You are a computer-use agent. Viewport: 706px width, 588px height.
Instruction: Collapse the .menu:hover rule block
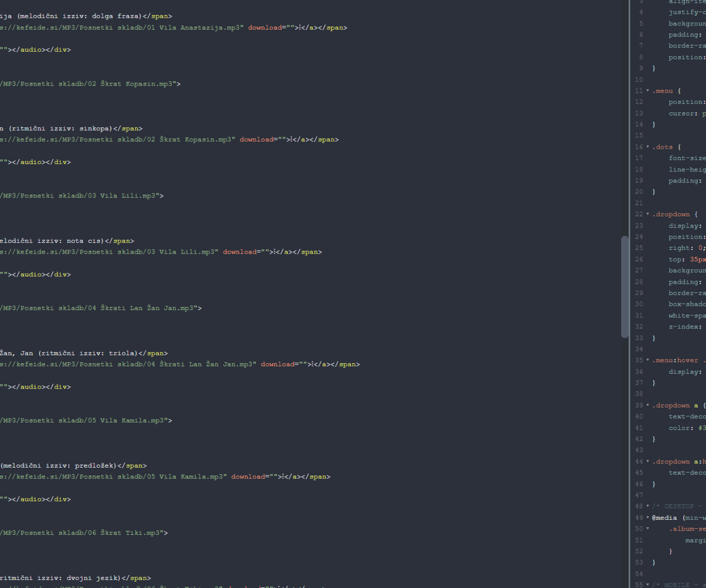(x=648, y=360)
